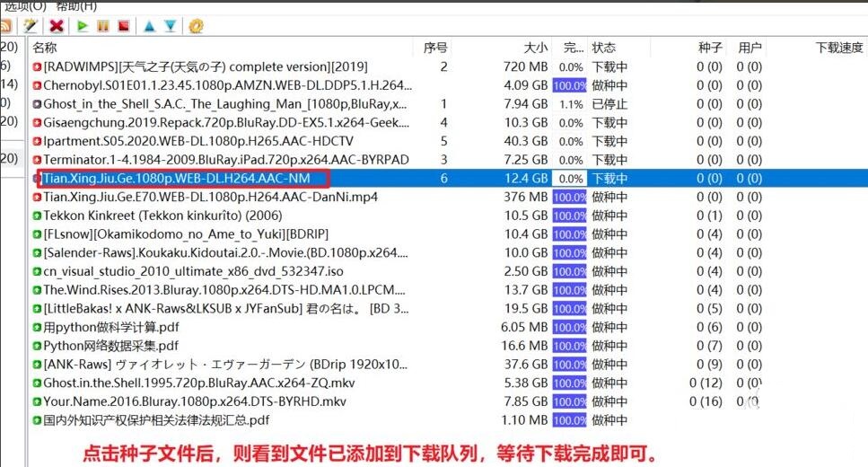Click the green start torrent icon
Image resolution: width=868 pixels, height=467 pixels.
point(83,25)
